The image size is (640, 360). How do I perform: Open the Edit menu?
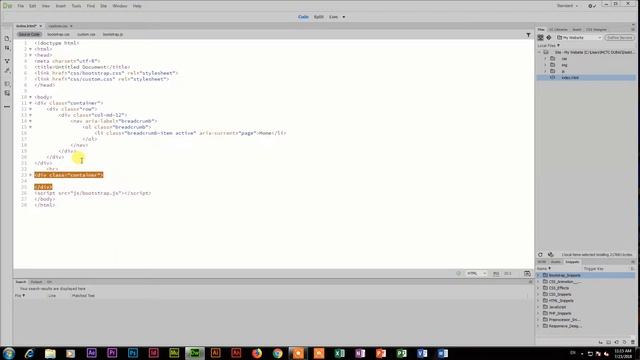point(33,6)
